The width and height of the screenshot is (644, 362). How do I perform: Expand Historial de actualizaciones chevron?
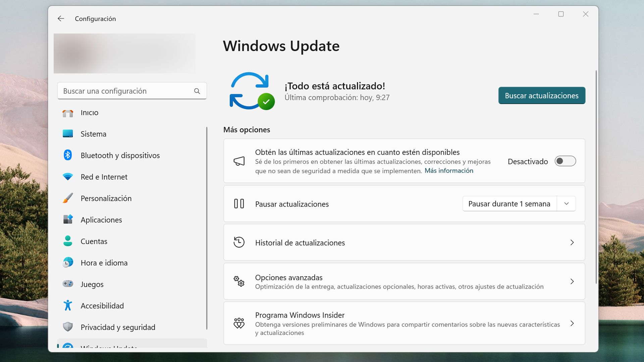tap(572, 242)
